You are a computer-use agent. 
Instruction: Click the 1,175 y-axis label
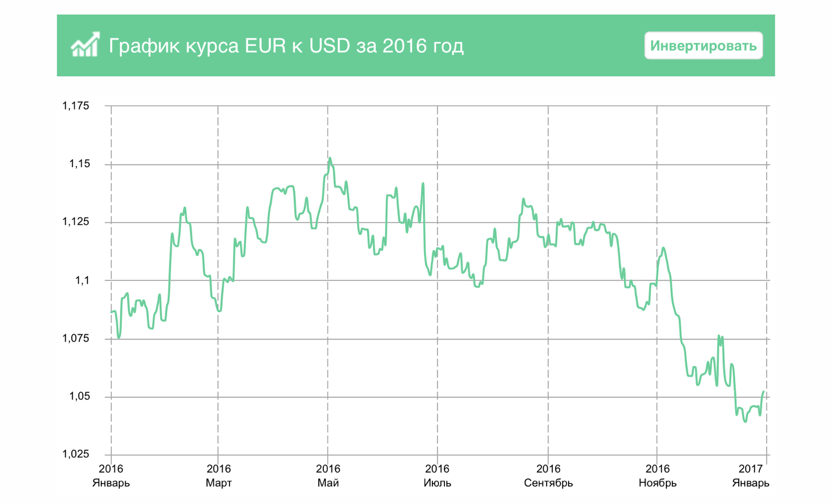[76, 106]
